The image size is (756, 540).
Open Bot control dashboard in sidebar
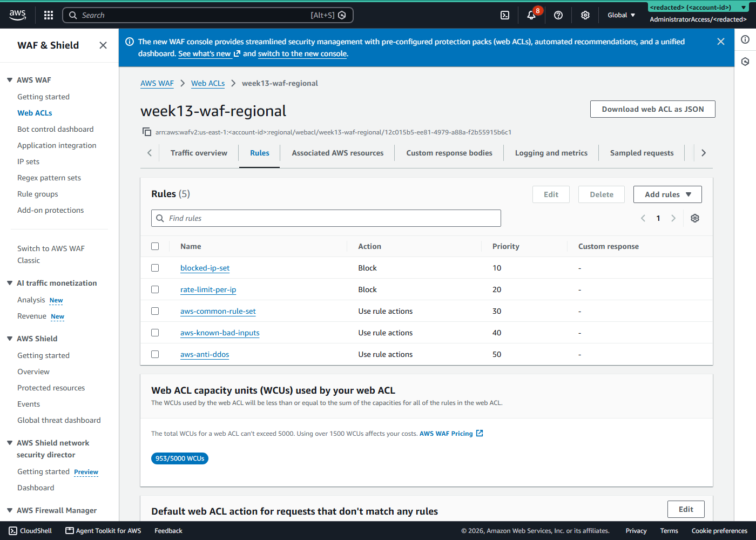(x=56, y=129)
